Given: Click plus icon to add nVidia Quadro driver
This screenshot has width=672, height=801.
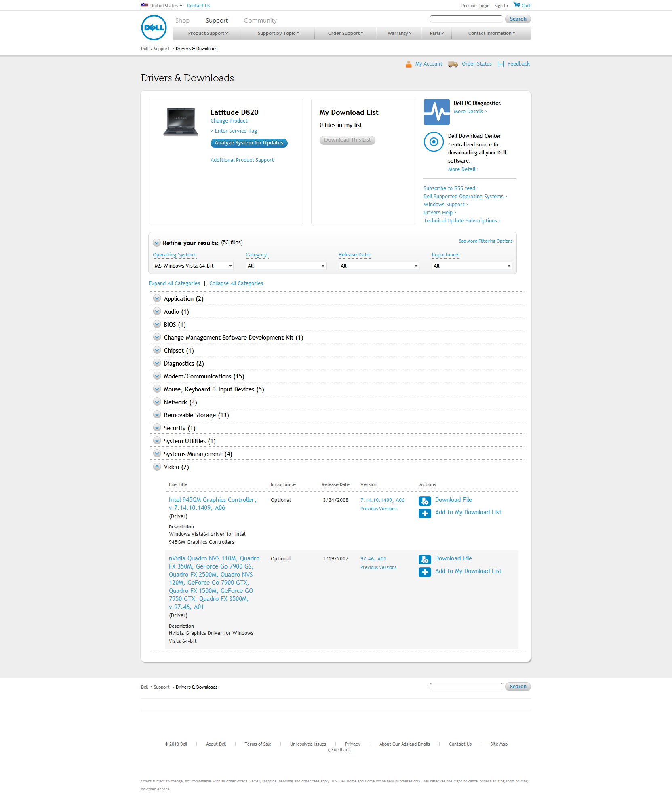Looking at the screenshot, I should pyautogui.click(x=425, y=572).
